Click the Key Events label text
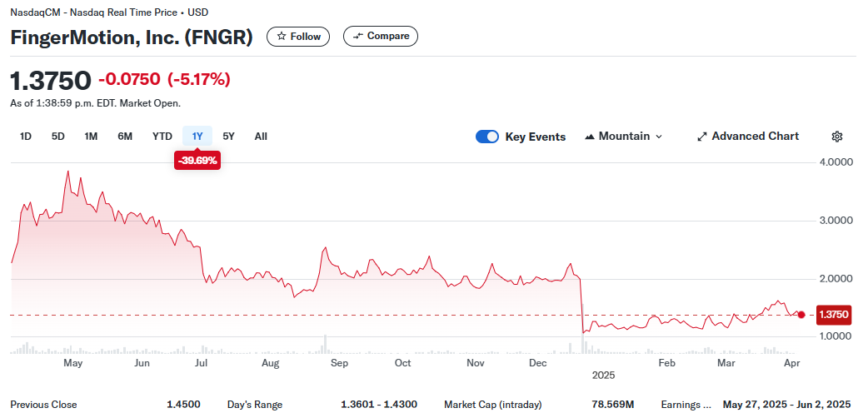The image size is (868, 413). pos(536,137)
